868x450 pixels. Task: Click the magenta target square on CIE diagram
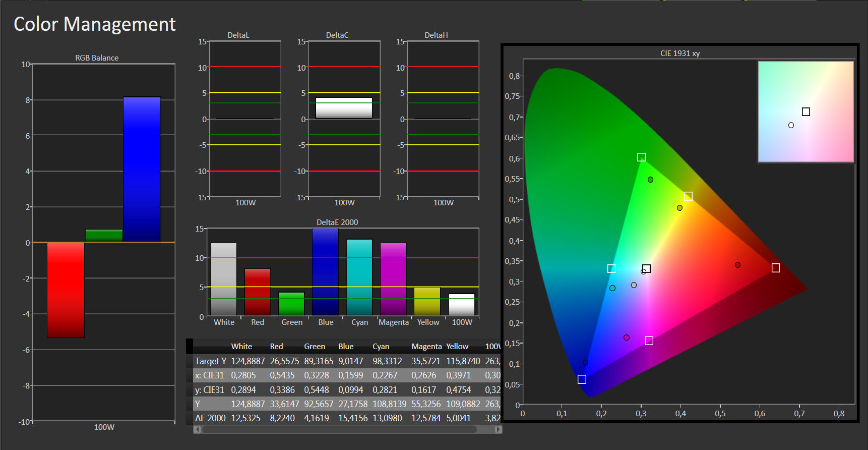[649, 341]
